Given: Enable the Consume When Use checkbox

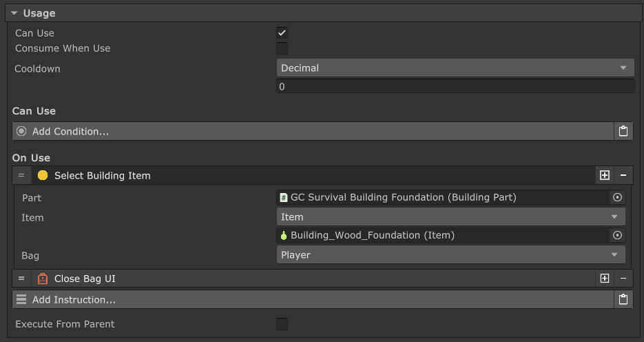Looking at the screenshot, I should click(282, 48).
